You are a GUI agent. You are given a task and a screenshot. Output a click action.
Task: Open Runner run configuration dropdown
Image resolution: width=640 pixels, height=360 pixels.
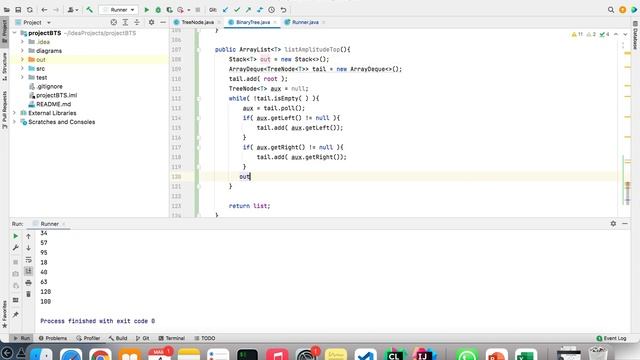118,10
